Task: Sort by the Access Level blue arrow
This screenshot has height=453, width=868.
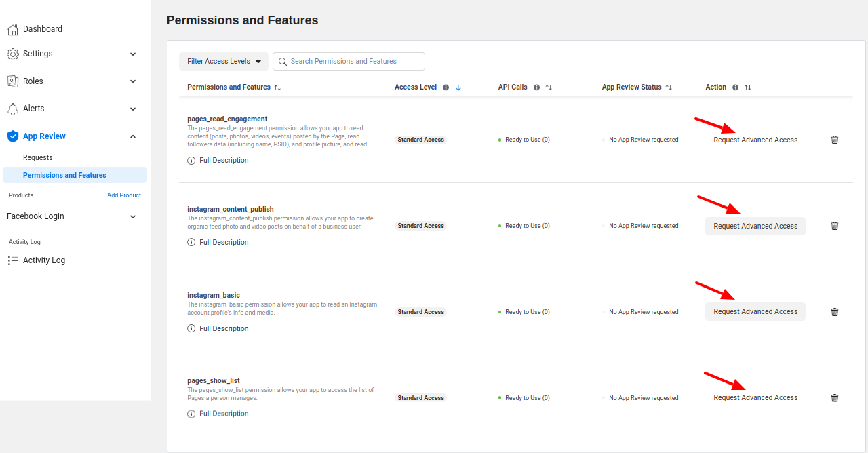Action: pos(458,87)
